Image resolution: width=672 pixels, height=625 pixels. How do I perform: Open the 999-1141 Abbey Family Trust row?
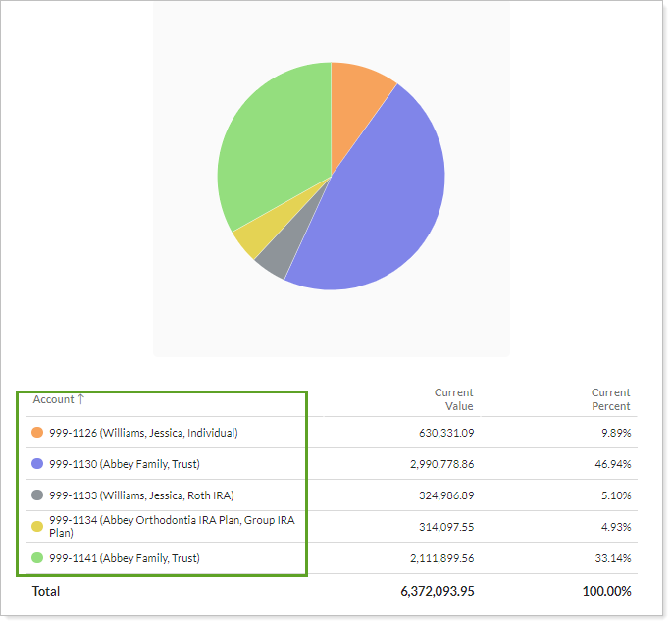pyautogui.click(x=124, y=558)
